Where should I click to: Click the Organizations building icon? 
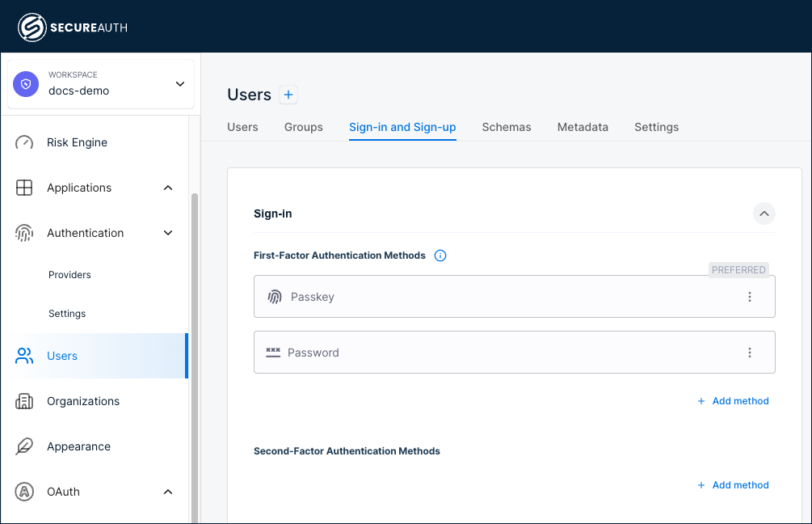[24, 401]
